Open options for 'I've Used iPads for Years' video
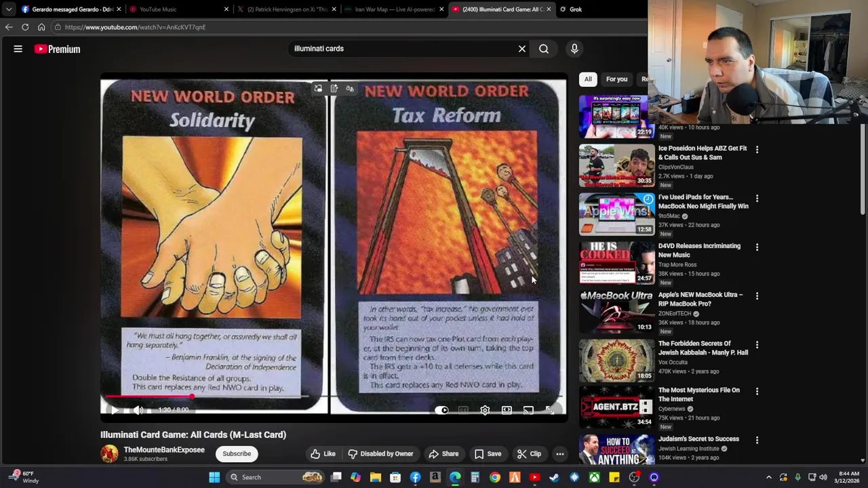Image resolution: width=868 pixels, height=488 pixels. click(x=757, y=198)
